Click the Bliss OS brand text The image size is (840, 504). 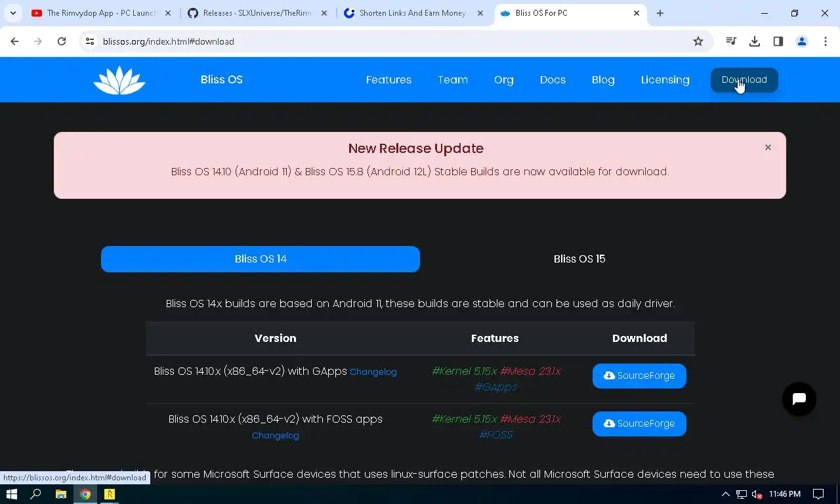222,79
